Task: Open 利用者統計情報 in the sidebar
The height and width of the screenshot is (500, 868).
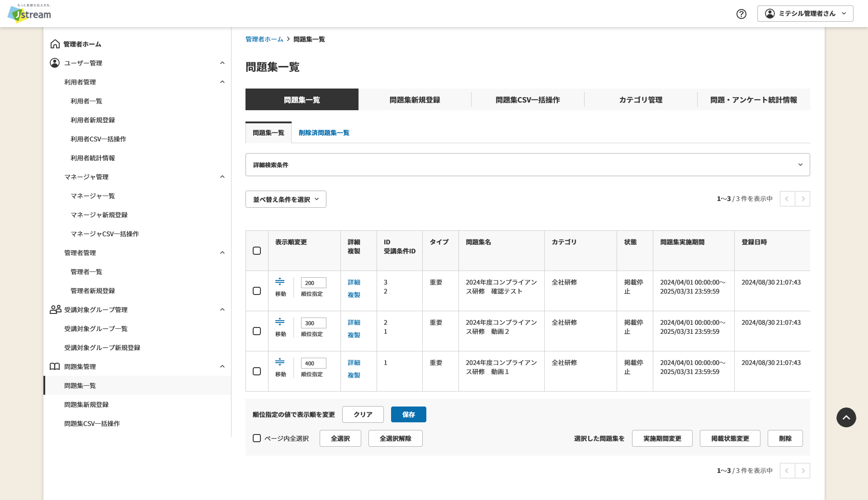Action: point(93,158)
